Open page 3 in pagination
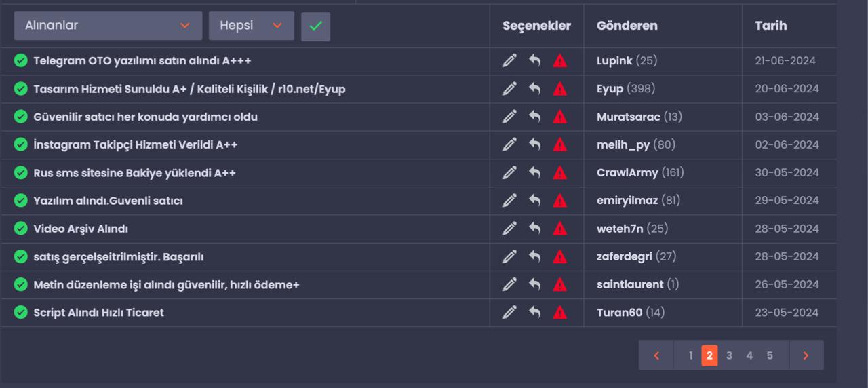 729,355
